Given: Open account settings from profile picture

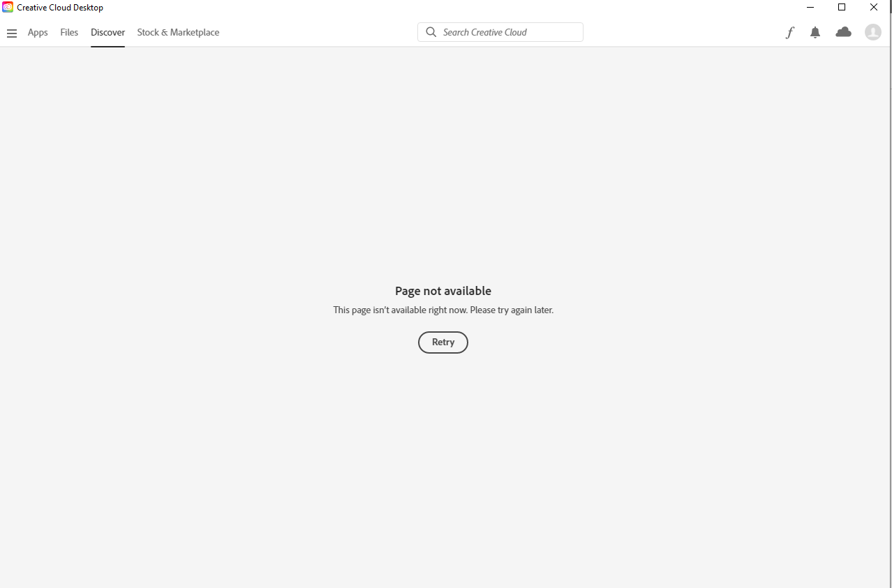Looking at the screenshot, I should tap(872, 32).
